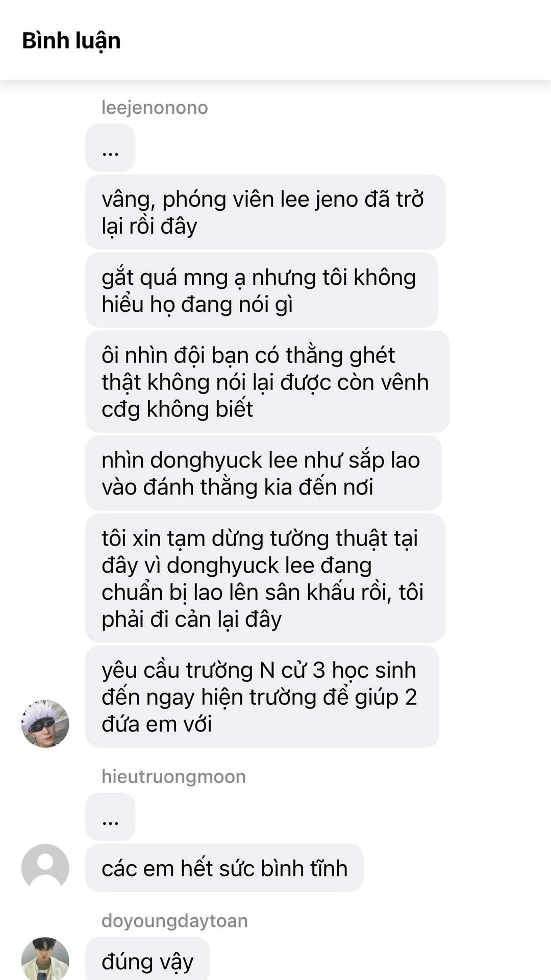Open the hieutruongmoon username link
The image size is (551, 980).
tap(173, 776)
